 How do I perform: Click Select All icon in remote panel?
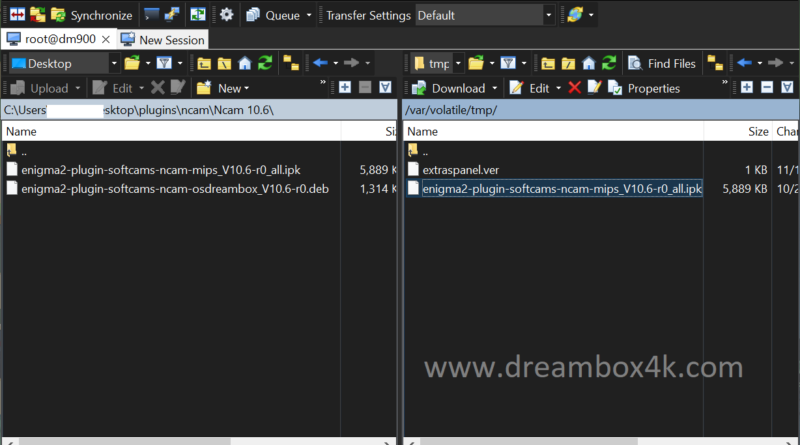(x=787, y=87)
